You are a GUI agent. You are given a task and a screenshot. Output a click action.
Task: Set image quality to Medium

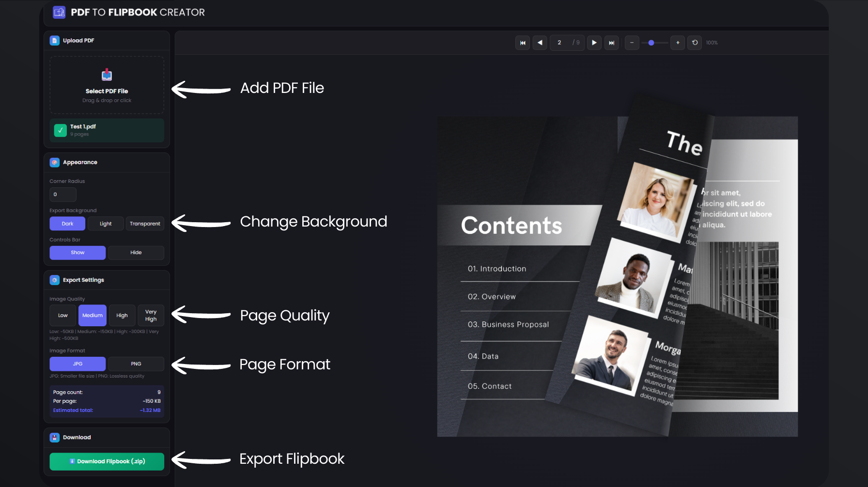point(93,316)
